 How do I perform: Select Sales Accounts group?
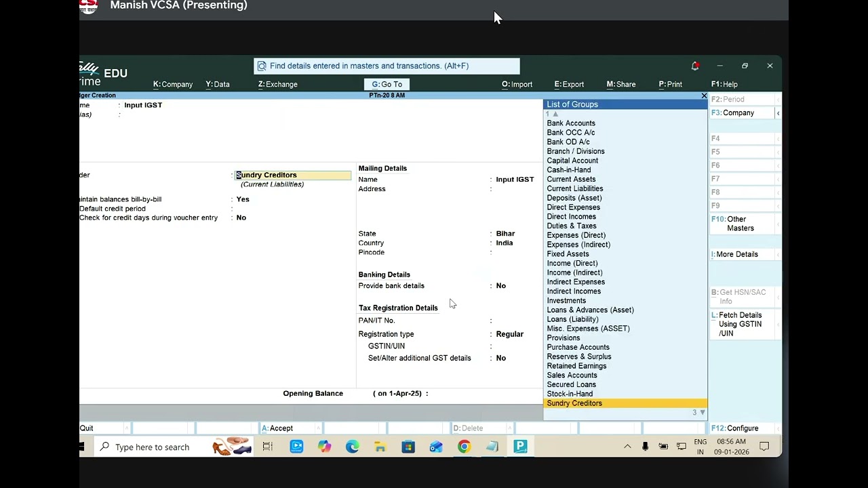[572, 375]
